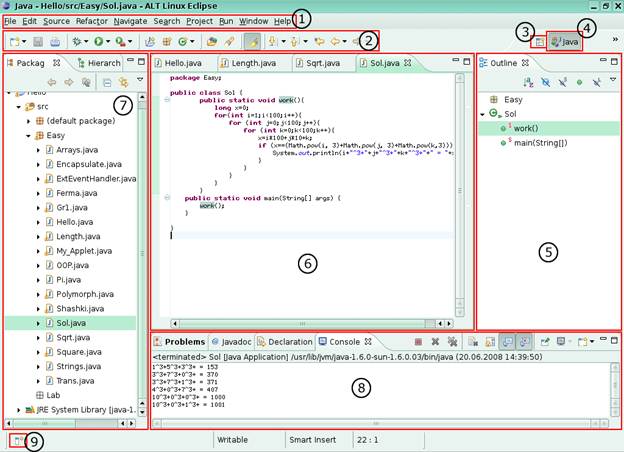
Task: Select the Java perspective button
Action: point(565,42)
